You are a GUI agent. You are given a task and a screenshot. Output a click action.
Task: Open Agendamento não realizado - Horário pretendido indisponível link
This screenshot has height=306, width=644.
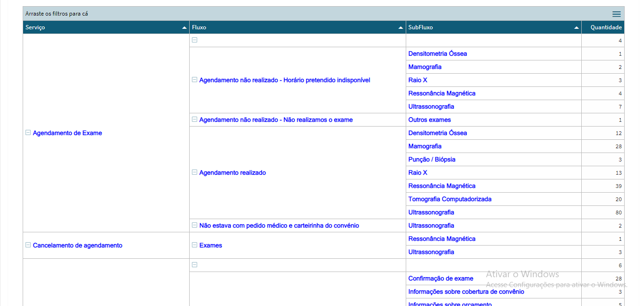tap(284, 80)
